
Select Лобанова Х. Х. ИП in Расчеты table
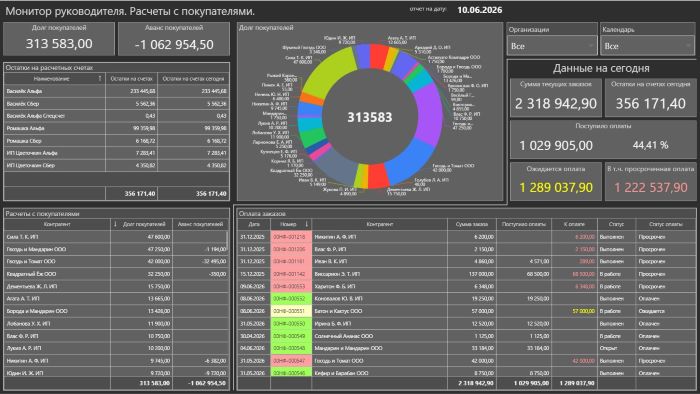117,323
